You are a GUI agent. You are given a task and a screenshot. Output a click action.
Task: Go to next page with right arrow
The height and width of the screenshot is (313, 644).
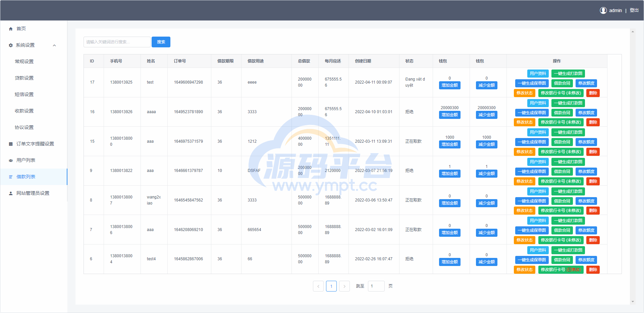344,286
